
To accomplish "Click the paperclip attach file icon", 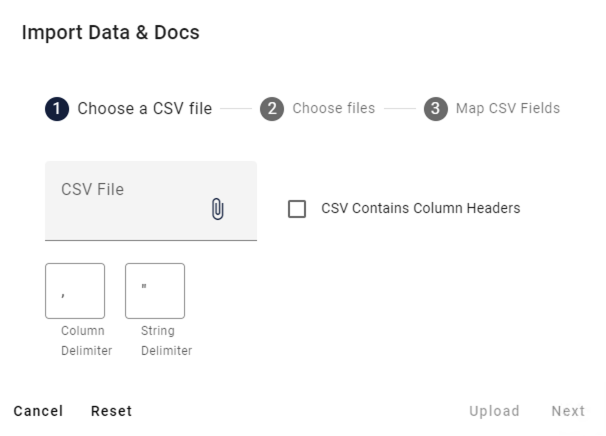I will tap(218, 208).
